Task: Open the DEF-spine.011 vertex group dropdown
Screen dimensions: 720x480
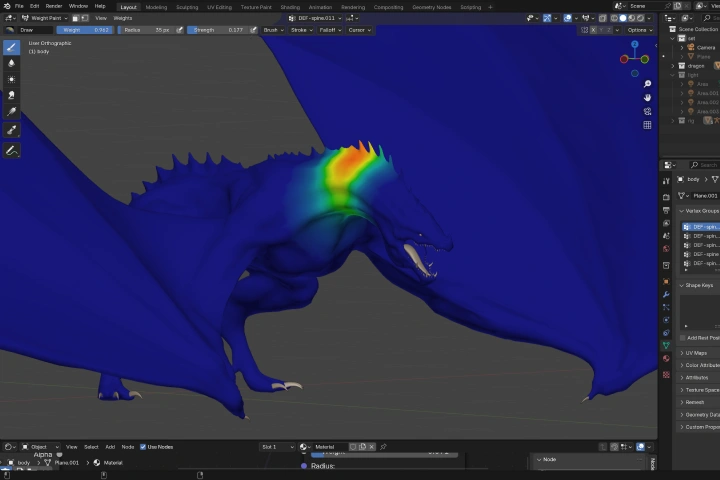Action: click(315, 18)
